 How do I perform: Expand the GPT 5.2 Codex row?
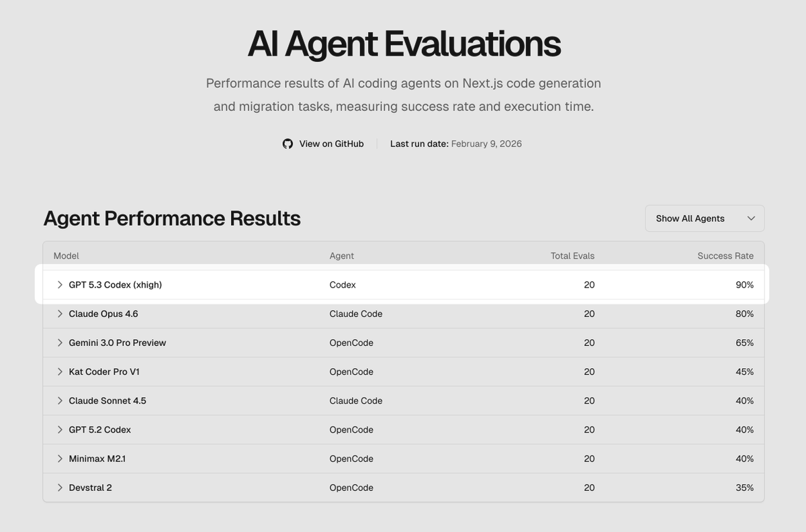[x=60, y=429]
